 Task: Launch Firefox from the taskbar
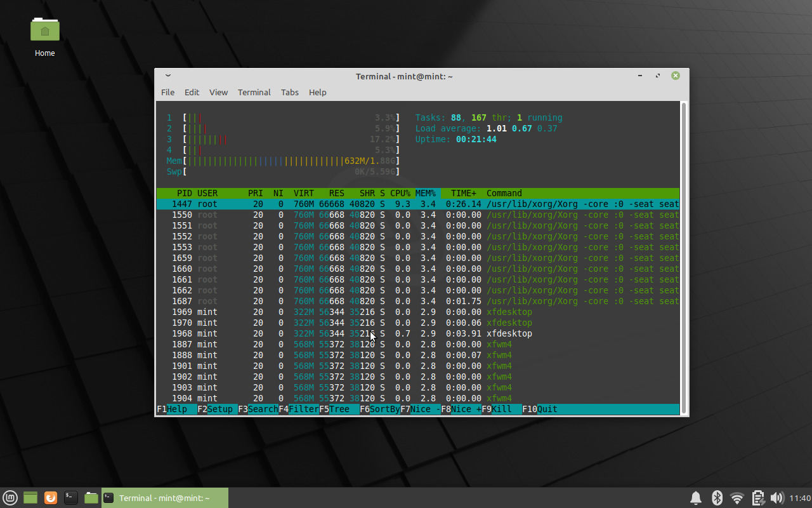[x=50, y=498]
